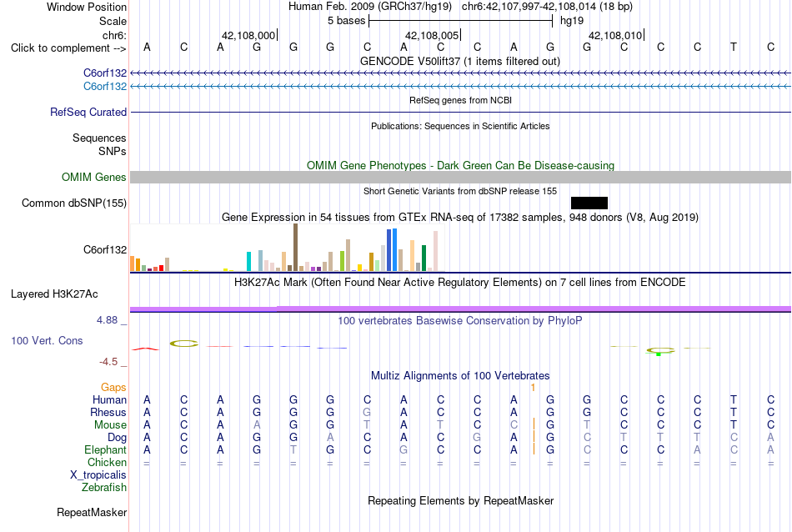Screen dimensions: 792x532
Task: Click the tallest brown GTEx expression bar
Action: tap(295, 248)
